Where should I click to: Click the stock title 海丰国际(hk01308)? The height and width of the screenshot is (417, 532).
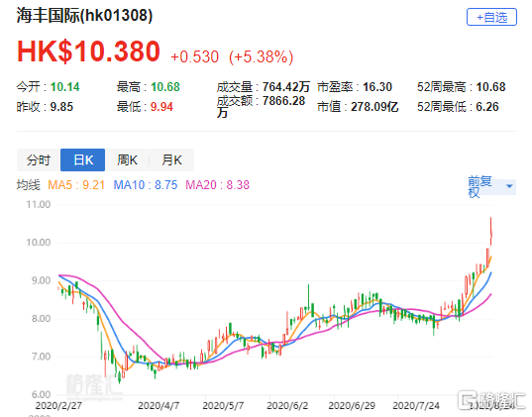click(84, 15)
